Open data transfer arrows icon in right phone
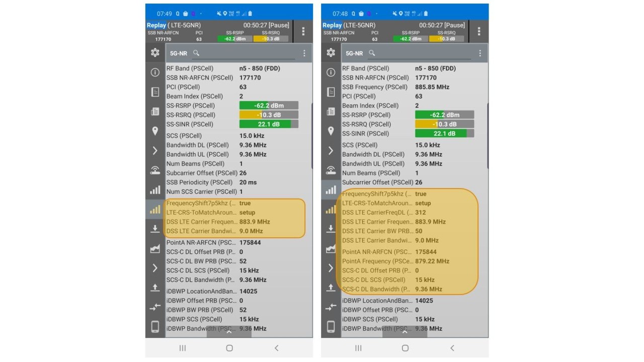The image size is (644, 362). pyautogui.click(x=331, y=307)
